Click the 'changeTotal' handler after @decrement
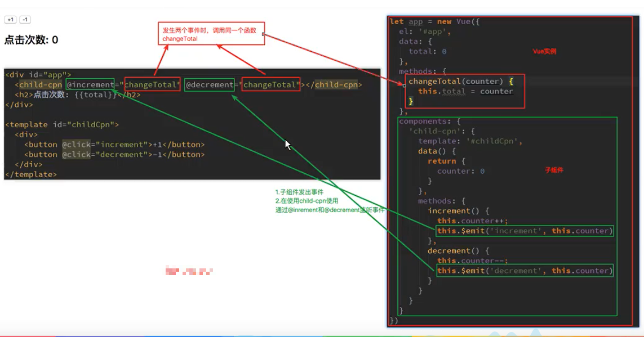This screenshot has width=644, height=337. click(x=272, y=84)
